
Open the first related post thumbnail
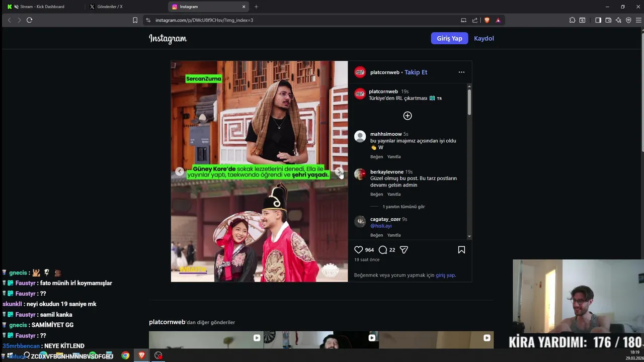click(x=206, y=340)
